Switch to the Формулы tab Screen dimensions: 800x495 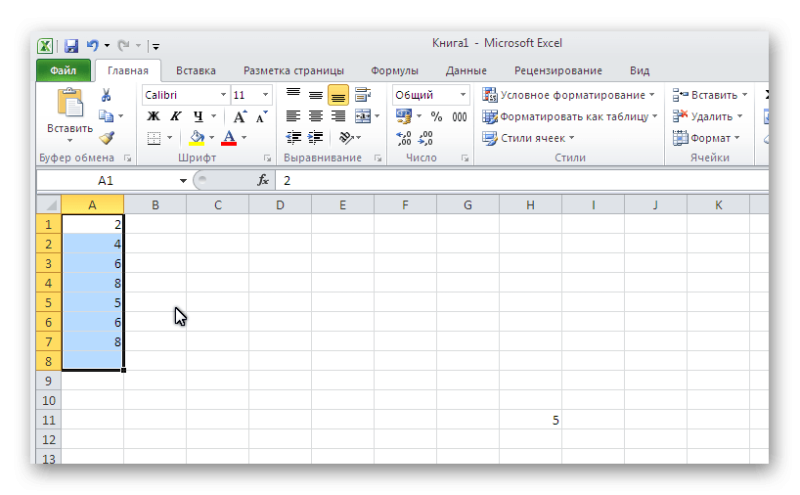pos(394,70)
